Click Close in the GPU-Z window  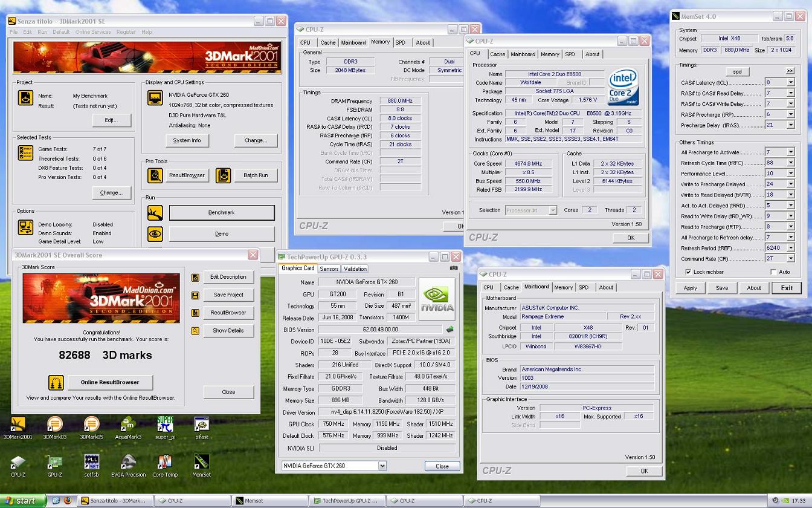(x=442, y=466)
